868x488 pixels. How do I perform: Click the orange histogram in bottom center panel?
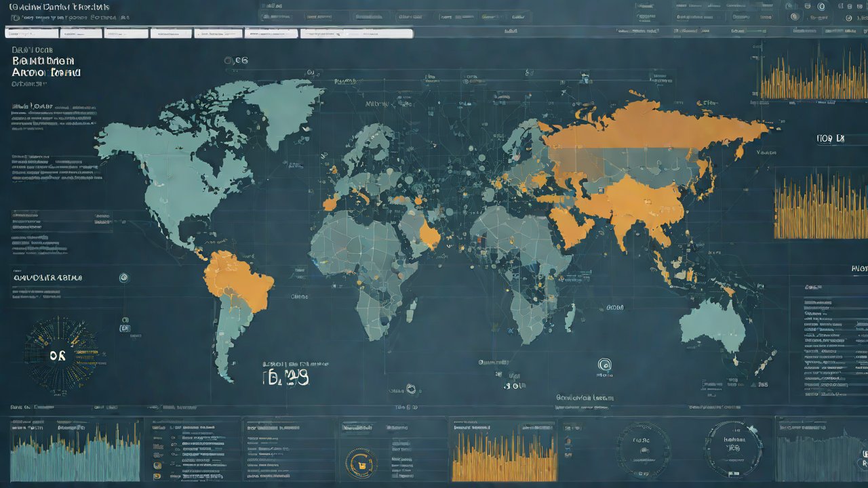(504, 458)
